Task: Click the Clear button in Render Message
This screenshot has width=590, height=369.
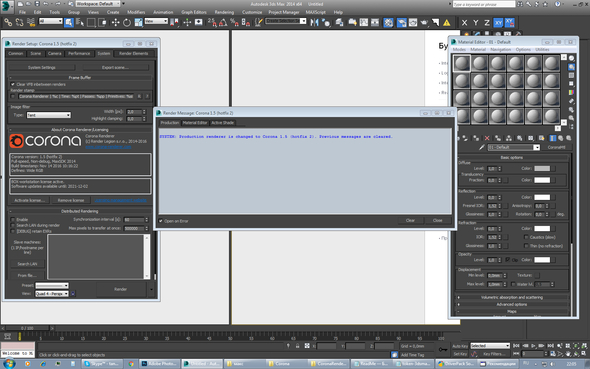Action: tap(411, 220)
